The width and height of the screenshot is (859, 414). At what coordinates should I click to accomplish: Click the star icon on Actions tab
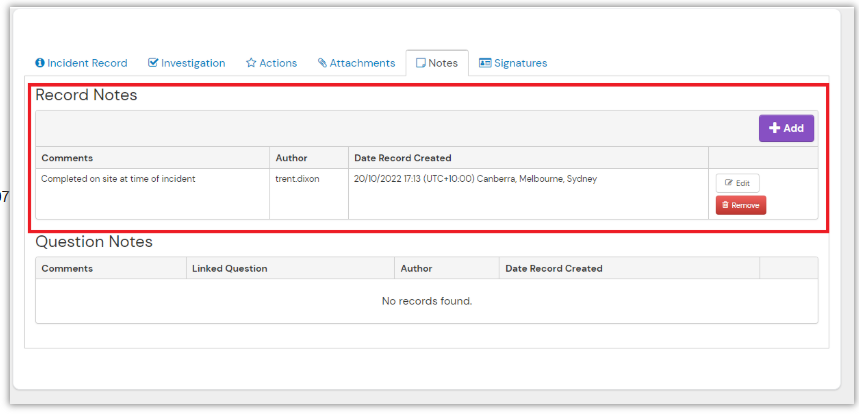point(251,63)
